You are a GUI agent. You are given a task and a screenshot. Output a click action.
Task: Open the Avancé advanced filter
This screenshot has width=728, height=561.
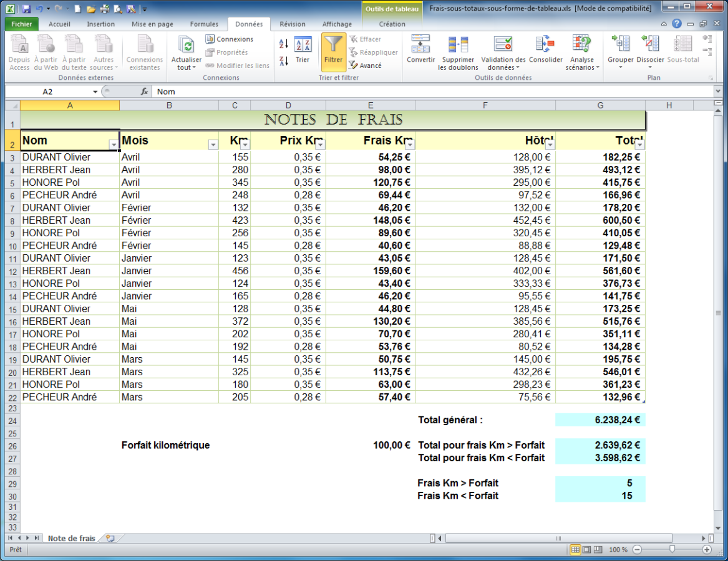point(366,65)
